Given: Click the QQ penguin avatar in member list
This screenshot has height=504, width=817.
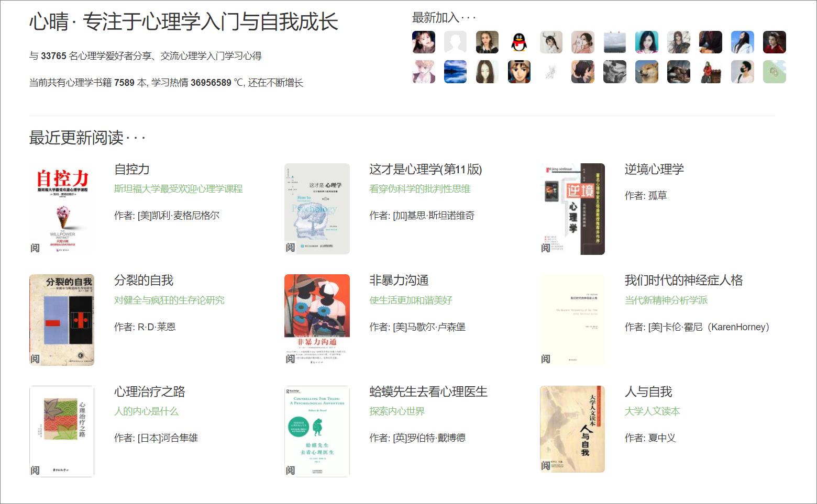Looking at the screenshot, I should [x=519, y=42].
